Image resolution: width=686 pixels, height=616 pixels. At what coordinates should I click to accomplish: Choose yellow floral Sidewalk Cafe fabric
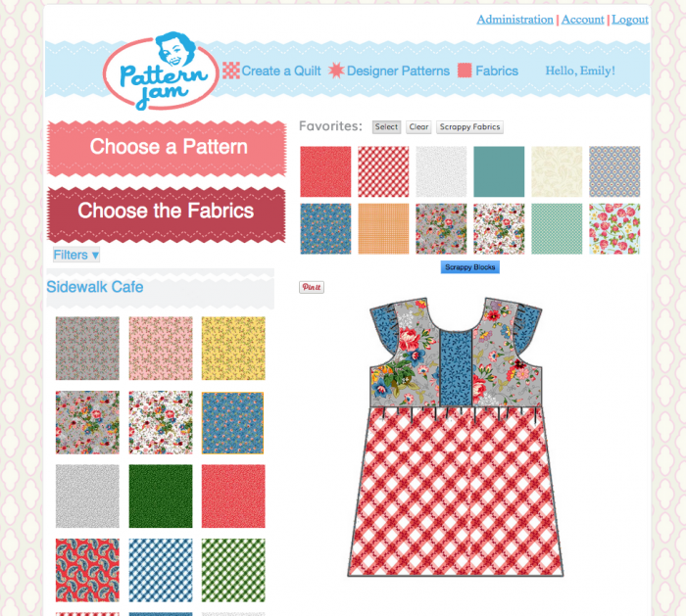click(x=233, y=349)
